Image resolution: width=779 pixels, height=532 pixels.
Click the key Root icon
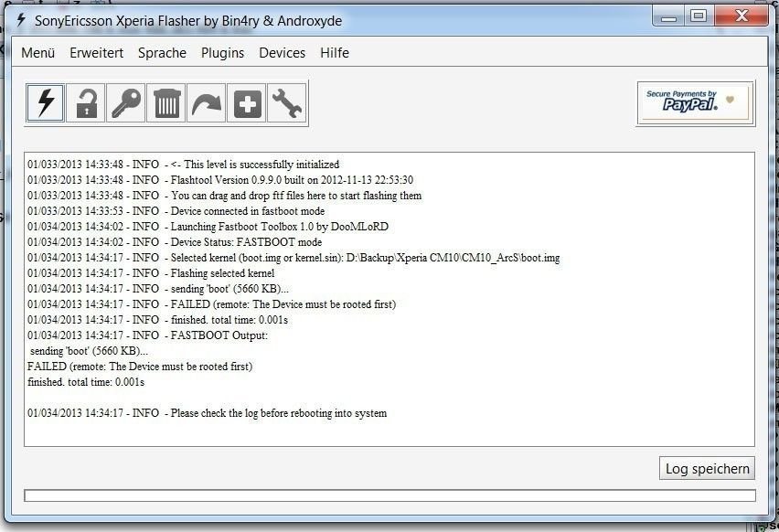pyautogui.click(x=126, y=102)
